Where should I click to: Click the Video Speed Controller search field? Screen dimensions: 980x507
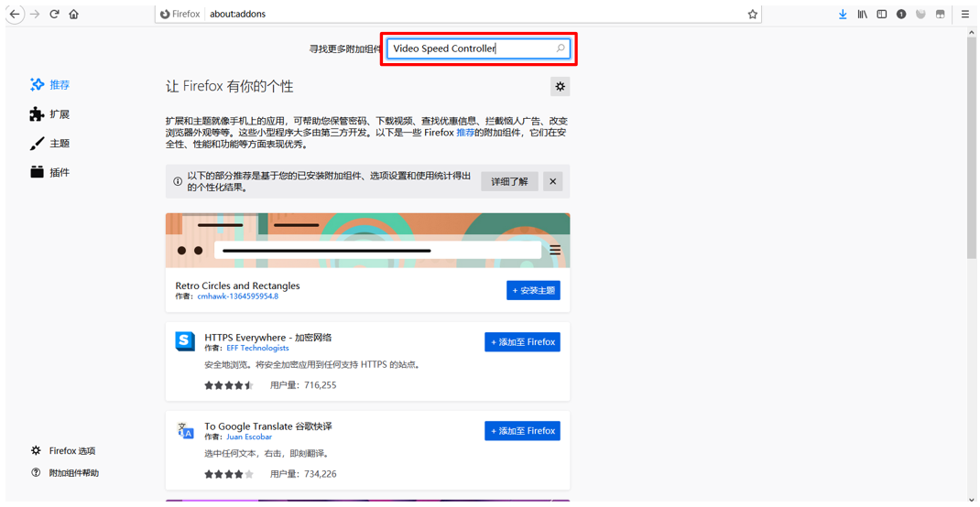(479, 49)
